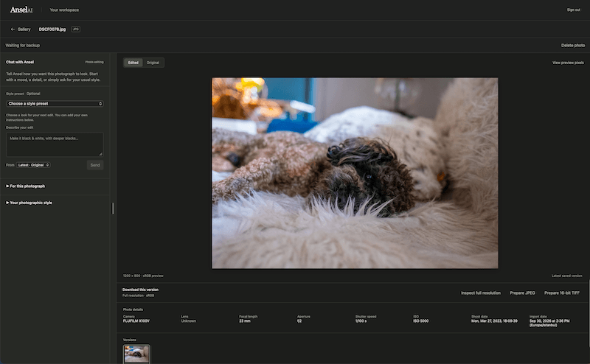The width and height of the screenshot is (590, 364).
Task: Click the import date Sep 30 value
Action: pos(549,323)
